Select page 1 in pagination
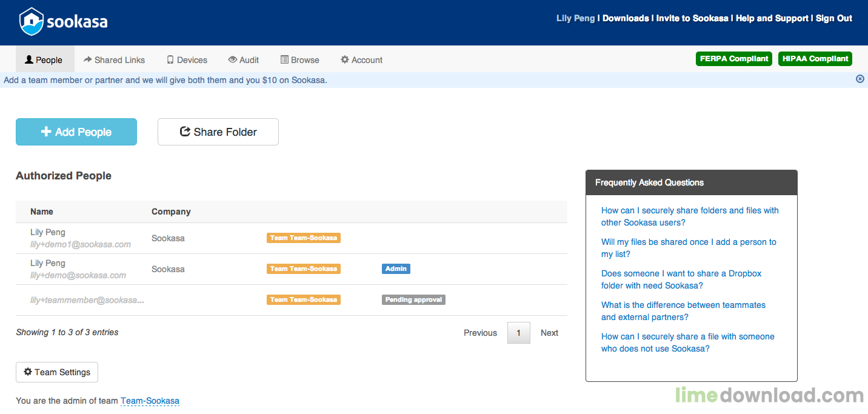This screenshot has height=414, width=868. click(518, 333)
